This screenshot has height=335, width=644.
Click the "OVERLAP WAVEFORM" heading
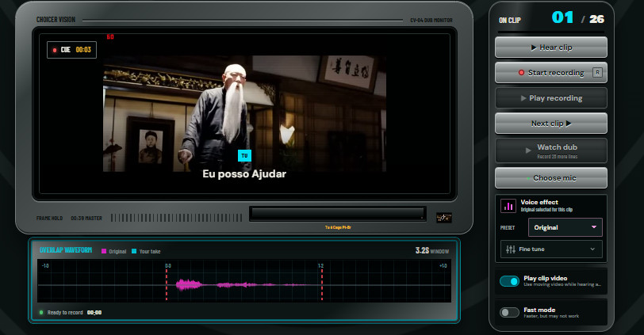tap(66, 250)
